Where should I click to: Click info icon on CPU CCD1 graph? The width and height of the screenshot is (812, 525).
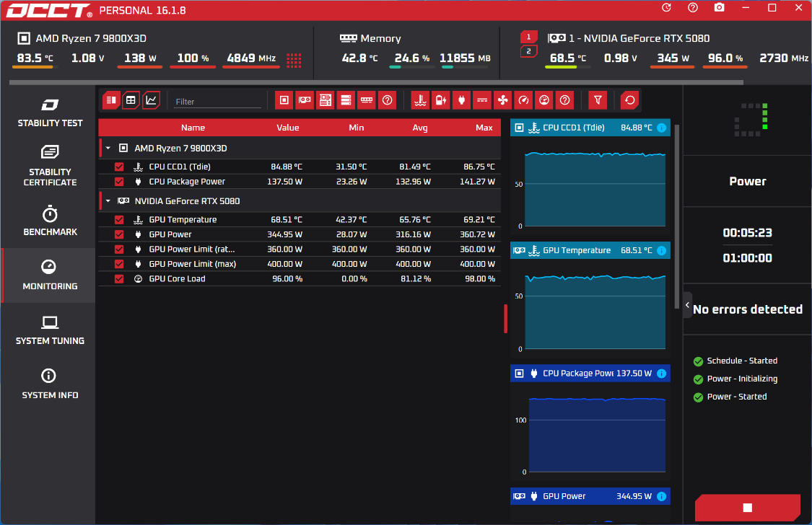coord(661,128)
